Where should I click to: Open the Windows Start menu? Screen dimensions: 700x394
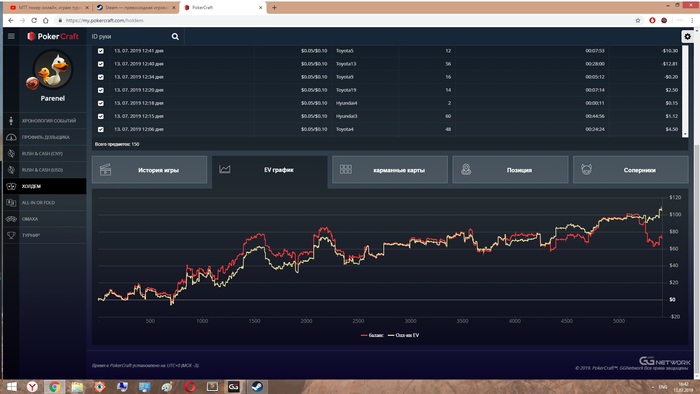click(x=11, y=386)
